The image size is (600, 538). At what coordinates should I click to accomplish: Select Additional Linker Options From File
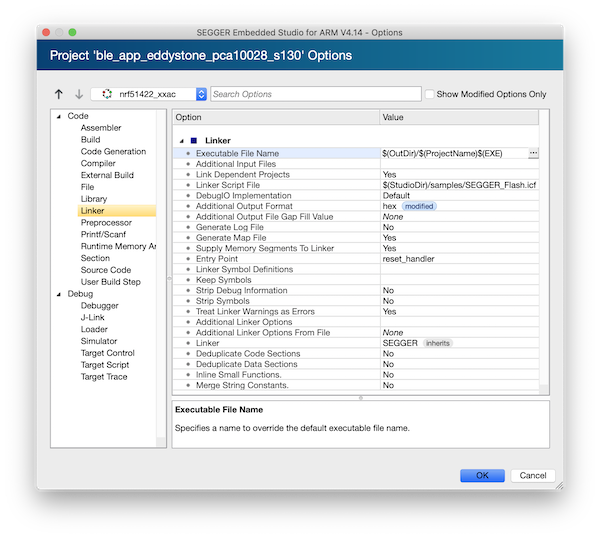pos(356,333)
